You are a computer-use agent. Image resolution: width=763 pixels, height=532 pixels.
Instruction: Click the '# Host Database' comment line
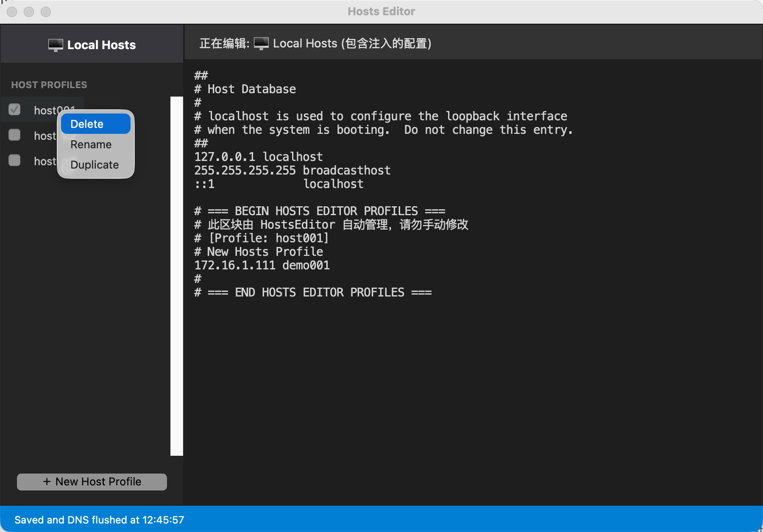click(x=245, y=89)
